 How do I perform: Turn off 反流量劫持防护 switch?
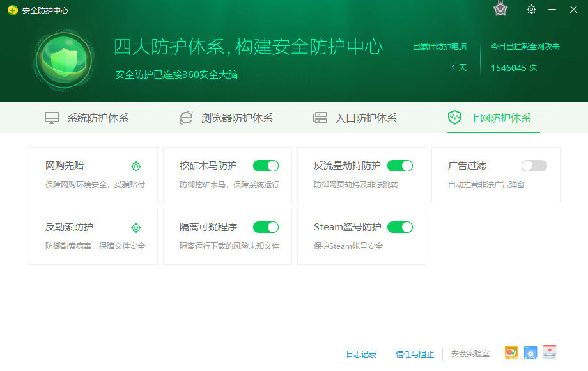click(x=400, y=166)
